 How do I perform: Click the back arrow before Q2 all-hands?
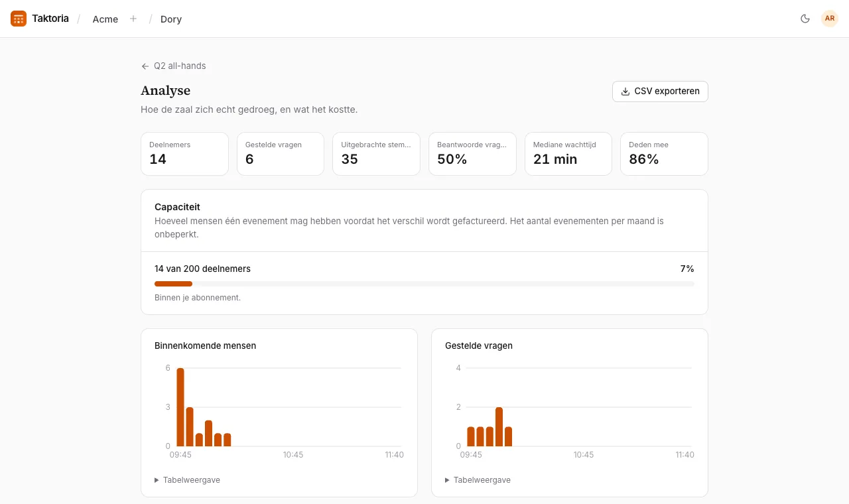[x=145, y=66]
